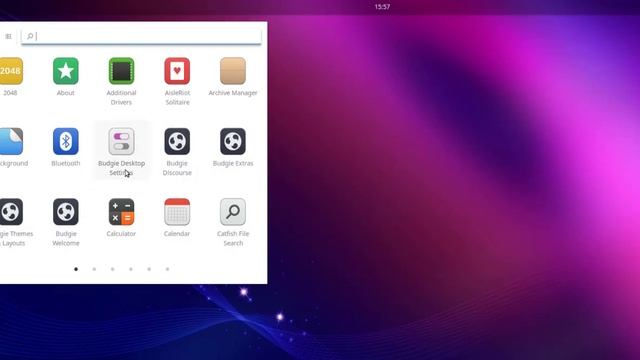Open Budgie Themes & Layouts

point(11,212)
